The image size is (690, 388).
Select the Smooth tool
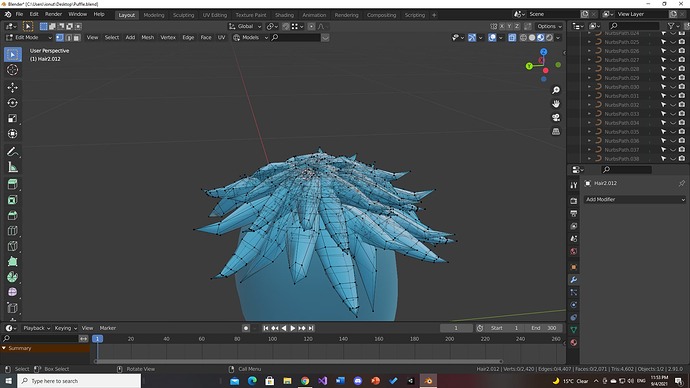(x=12, y=293)
